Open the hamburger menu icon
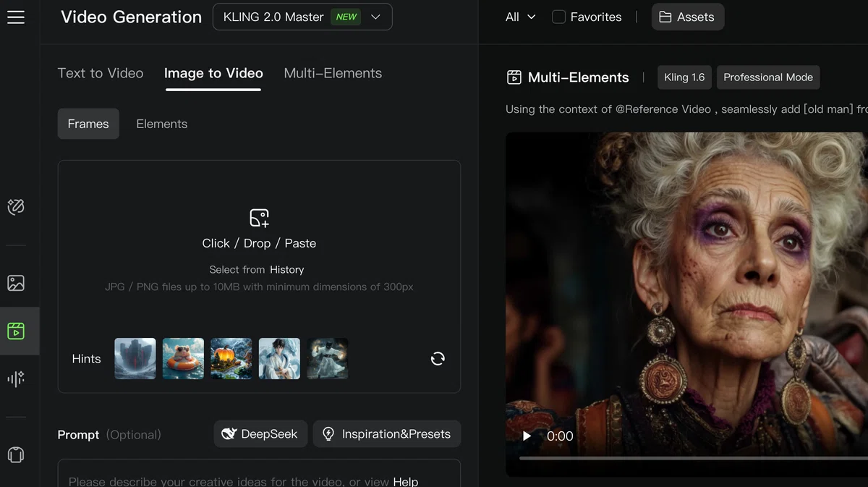The width and height of the screenshot is (868, 487). pyautogui.click(x=16, y=17)
